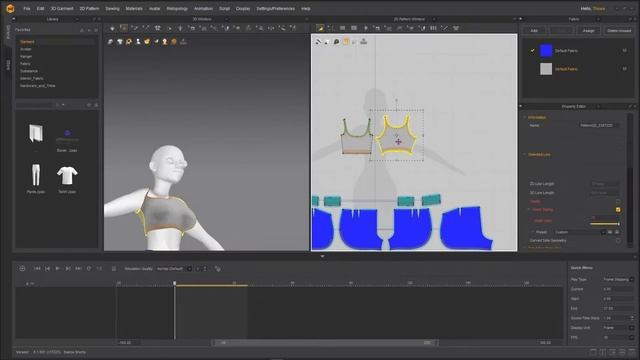
Task: Collapse the Selected Line section
Action: (x=525, y=155)
